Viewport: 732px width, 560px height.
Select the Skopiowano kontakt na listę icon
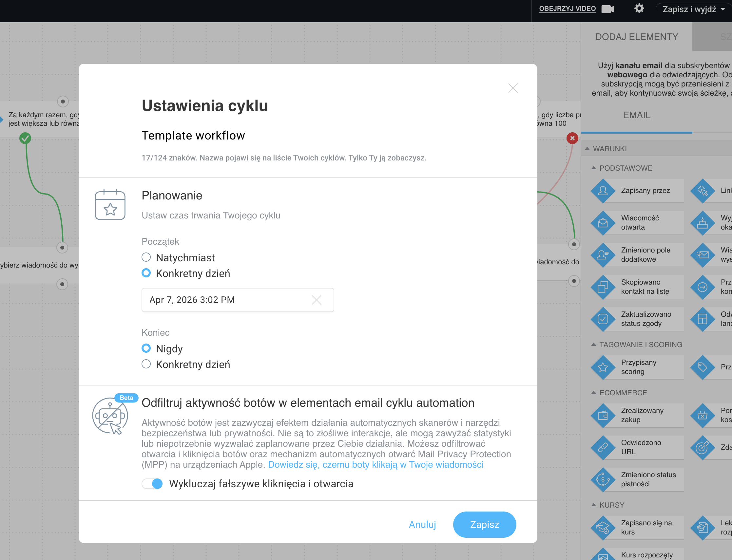pos(603,287)
